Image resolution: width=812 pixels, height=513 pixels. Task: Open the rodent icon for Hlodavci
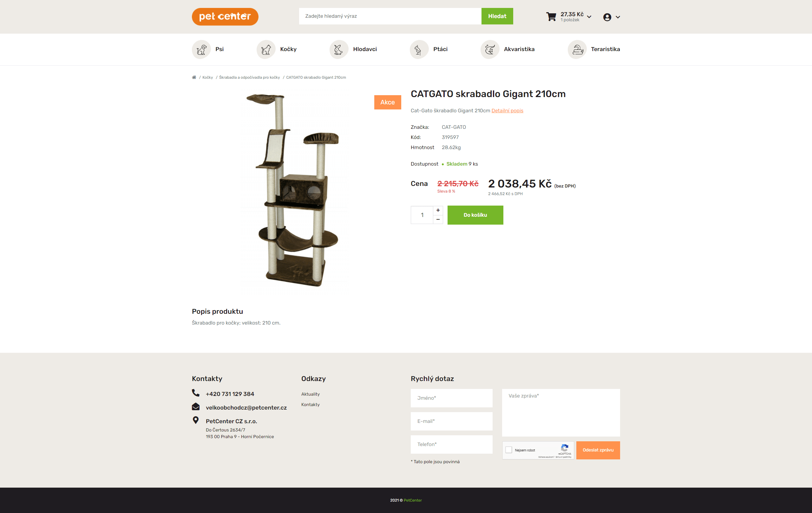[338, 49]
